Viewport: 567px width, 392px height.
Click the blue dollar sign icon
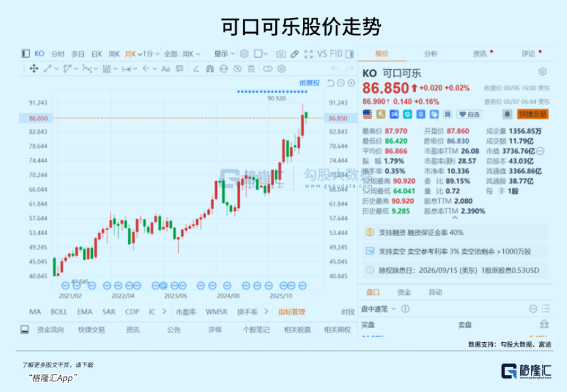click(x=421, y=114)
